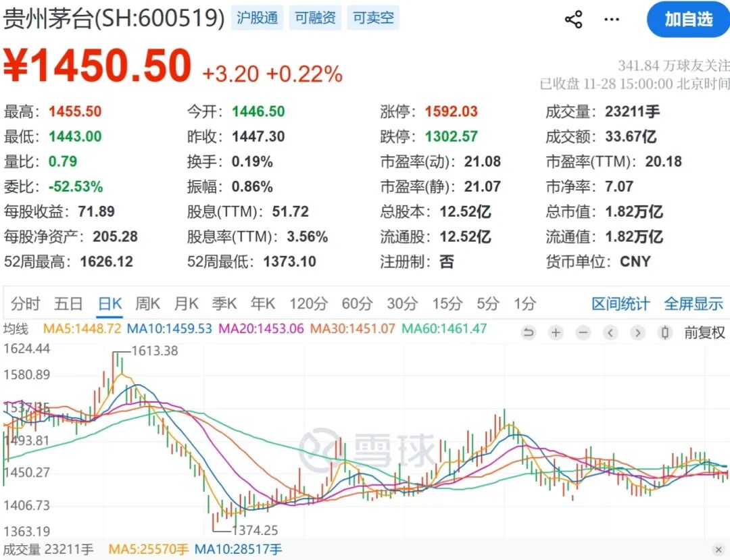Screen dimensions: 730x560
Task: Click the 可融资 tag
Action: click(315, 18)
